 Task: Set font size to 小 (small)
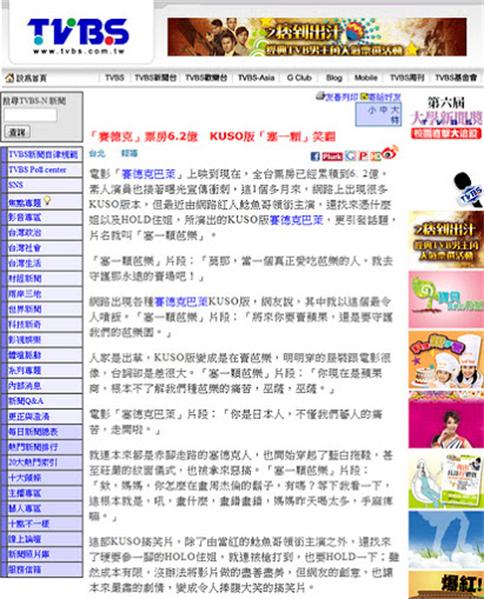372,110
